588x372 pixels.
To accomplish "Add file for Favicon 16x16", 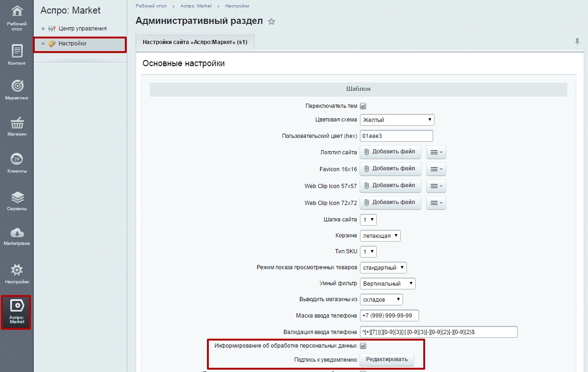I will pos(390,169).
